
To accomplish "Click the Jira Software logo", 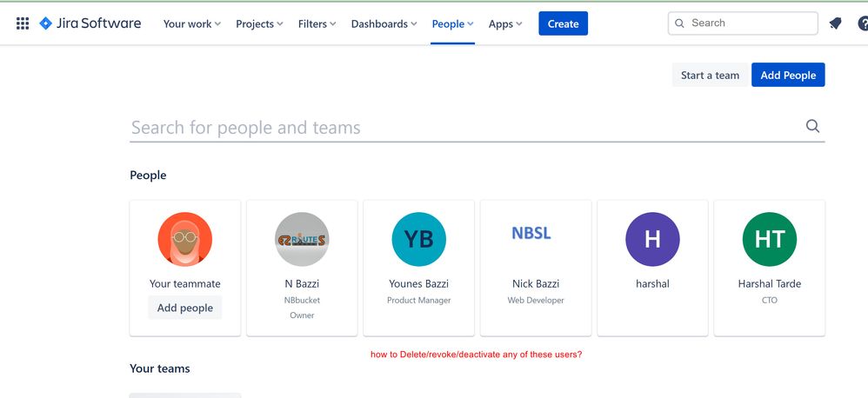I will (90, 23).
